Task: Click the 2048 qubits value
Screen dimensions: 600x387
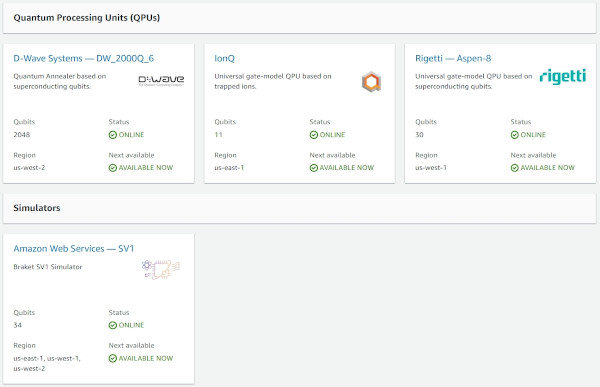Action: tap(21, 135)
